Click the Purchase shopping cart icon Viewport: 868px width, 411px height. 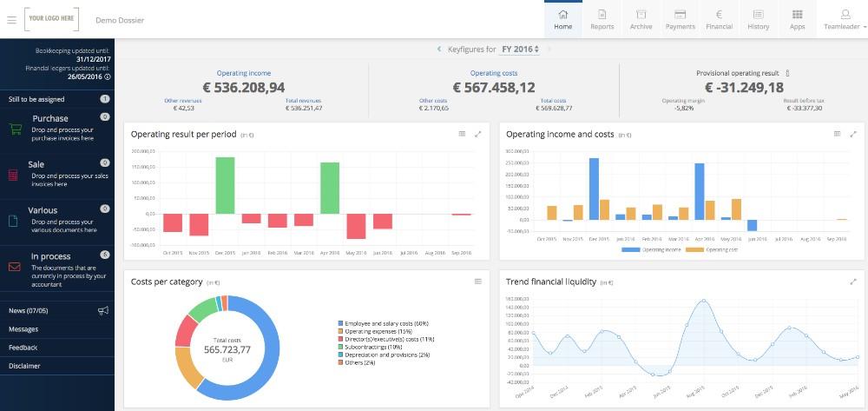(15, 129)
